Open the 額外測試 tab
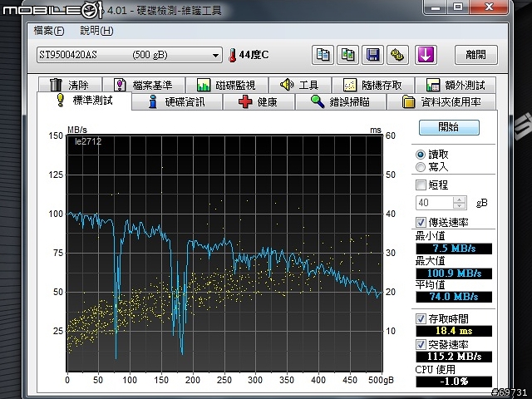This screenshot has height=399, width=532. (x=456, y=85)
